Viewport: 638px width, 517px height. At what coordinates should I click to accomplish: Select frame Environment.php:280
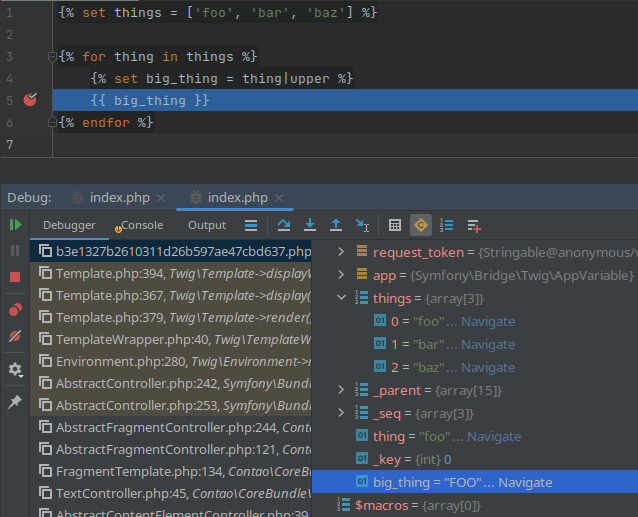pos(170,361)
